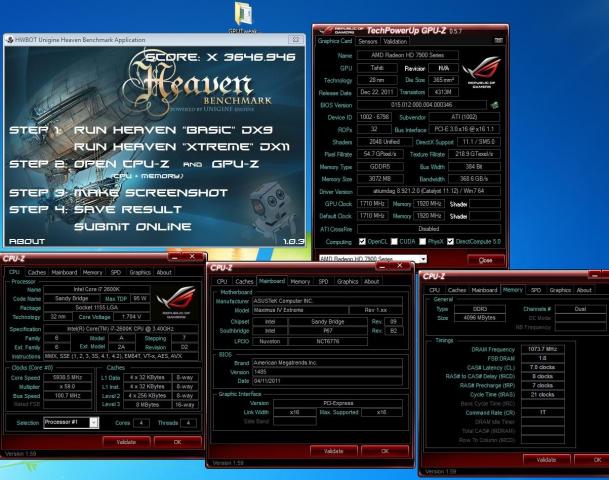609x480 pixels.
Task: Click the Heaven score X 3646.946
Action: click(220, 57)
